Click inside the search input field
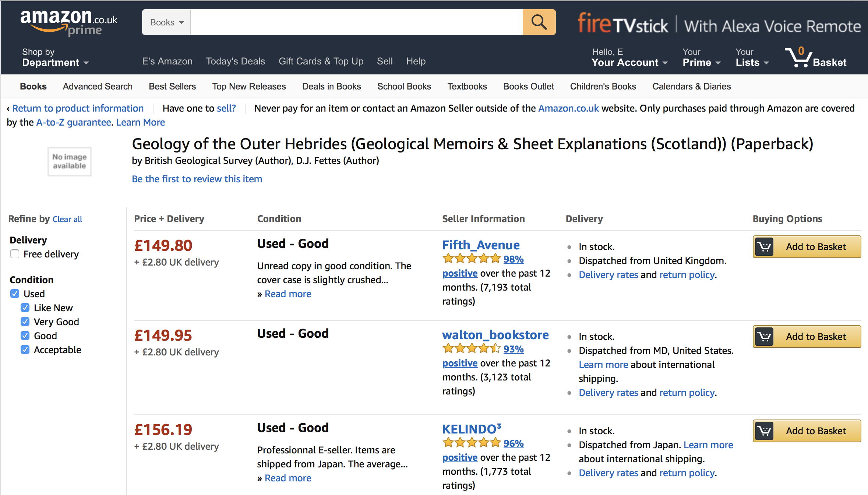 pyautogui.click(x=357, y=22)
